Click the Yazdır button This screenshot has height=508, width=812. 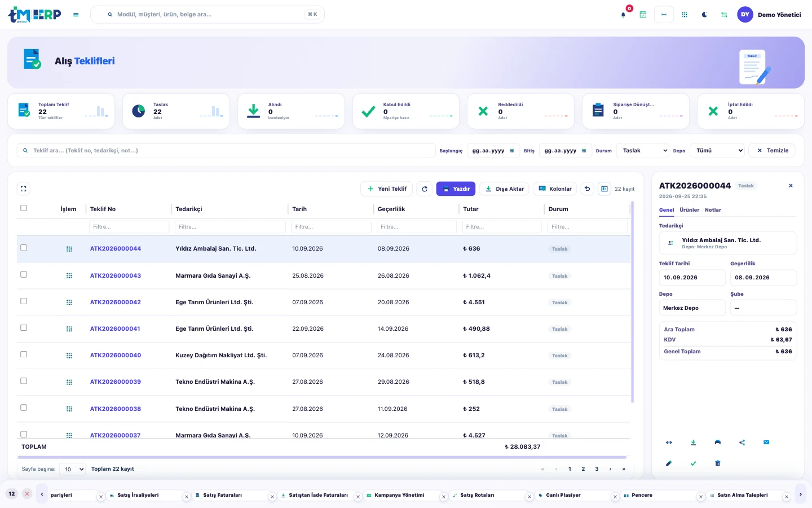[x=456, y=189]
